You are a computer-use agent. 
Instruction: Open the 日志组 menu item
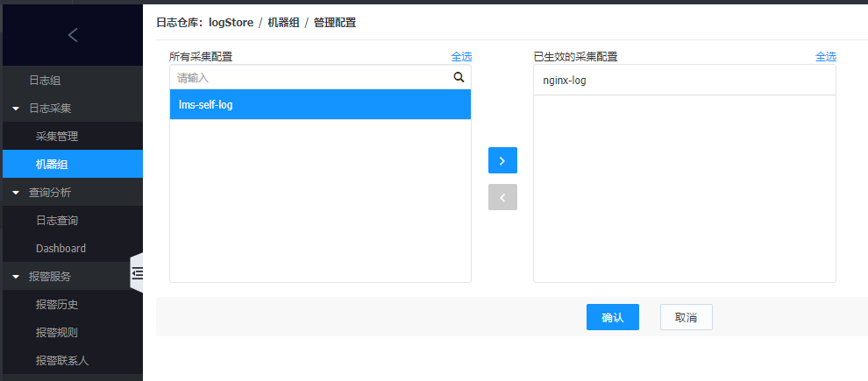point(45,81)
